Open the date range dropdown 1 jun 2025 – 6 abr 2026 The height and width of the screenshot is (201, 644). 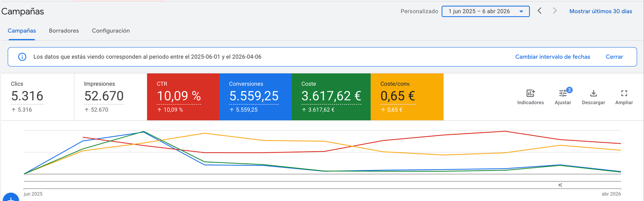click(x=485, y=11)
